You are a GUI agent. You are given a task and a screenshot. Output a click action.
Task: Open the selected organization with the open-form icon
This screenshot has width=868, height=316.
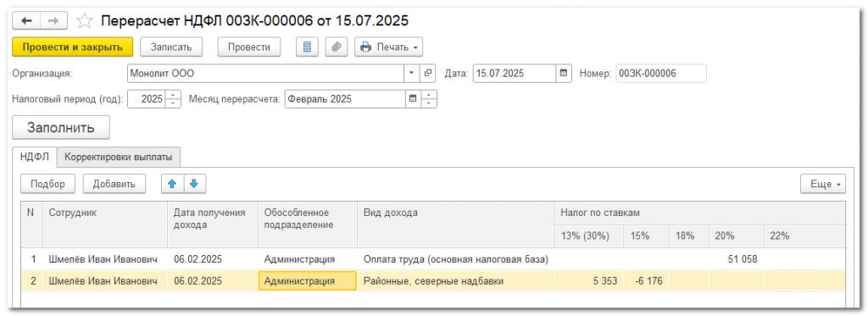click(428, 73)
